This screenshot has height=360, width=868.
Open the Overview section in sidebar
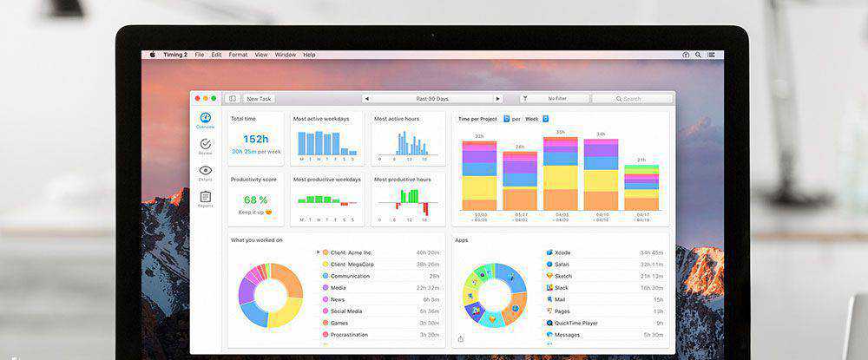pos(205,120)
